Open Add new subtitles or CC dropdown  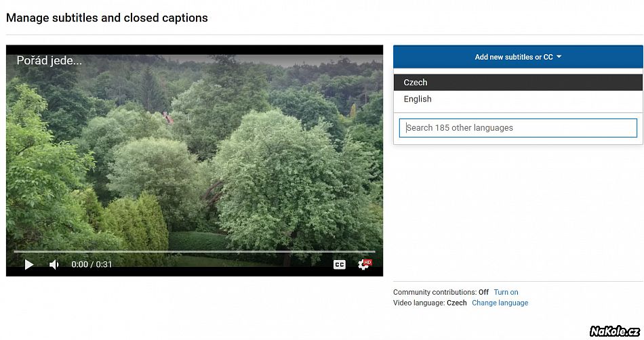(x=518, y=57)
